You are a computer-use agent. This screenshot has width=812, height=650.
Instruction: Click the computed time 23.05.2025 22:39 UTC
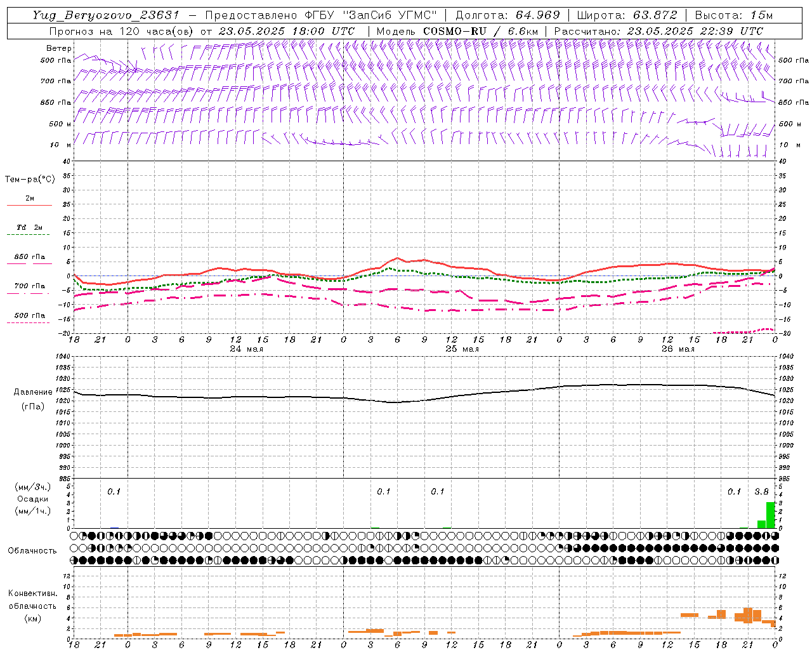[695, 31]
